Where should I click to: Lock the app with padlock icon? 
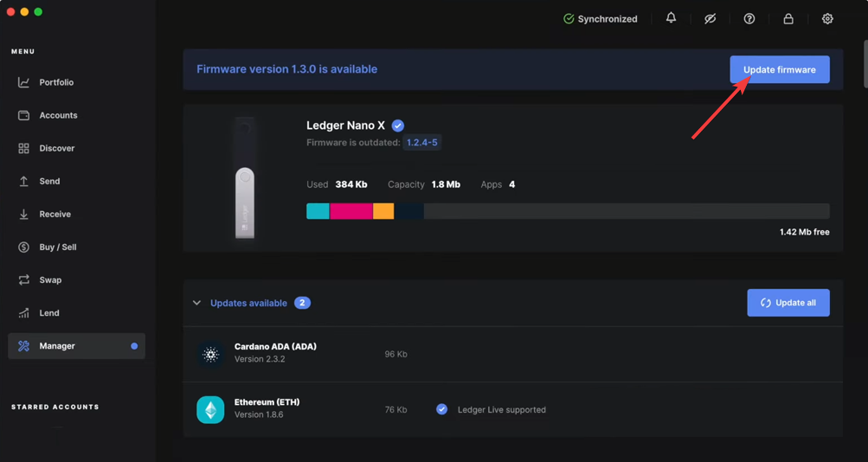click(788, 18)
